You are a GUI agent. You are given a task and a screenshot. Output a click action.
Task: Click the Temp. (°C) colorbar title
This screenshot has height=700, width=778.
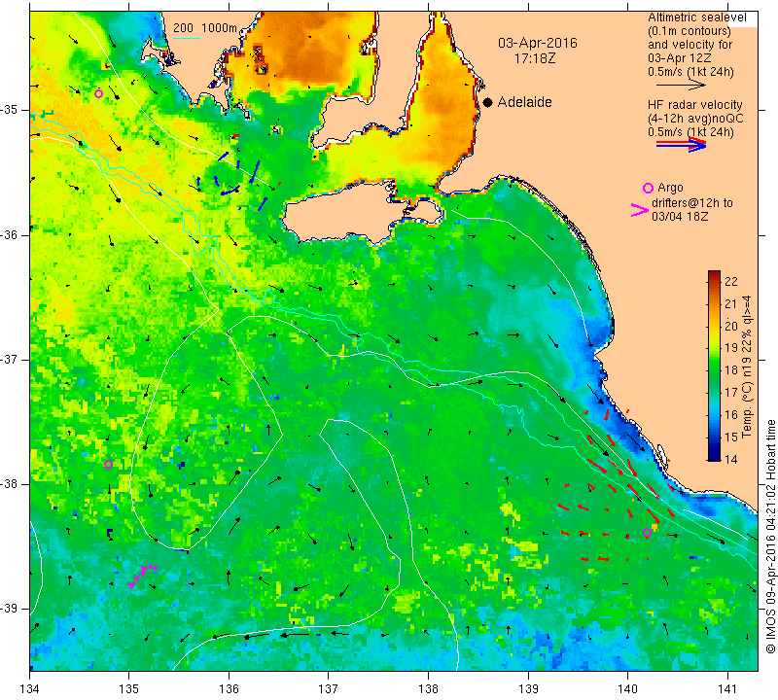coord(747,367)
